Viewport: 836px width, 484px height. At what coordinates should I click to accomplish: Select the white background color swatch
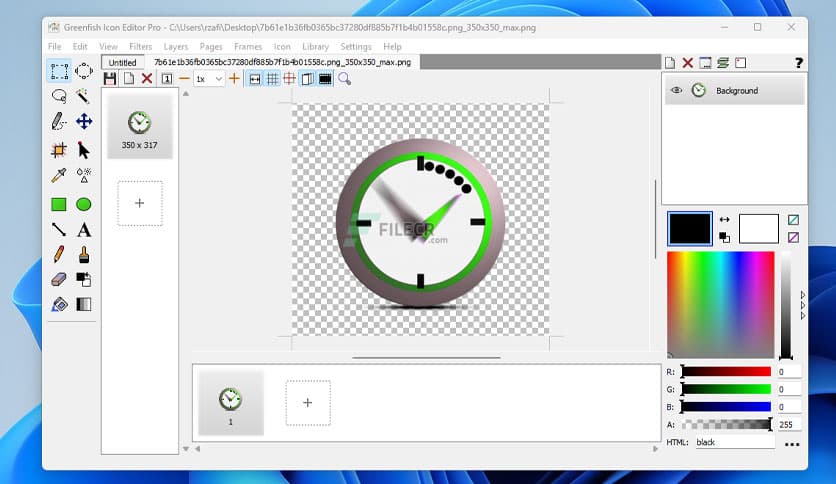759,228
